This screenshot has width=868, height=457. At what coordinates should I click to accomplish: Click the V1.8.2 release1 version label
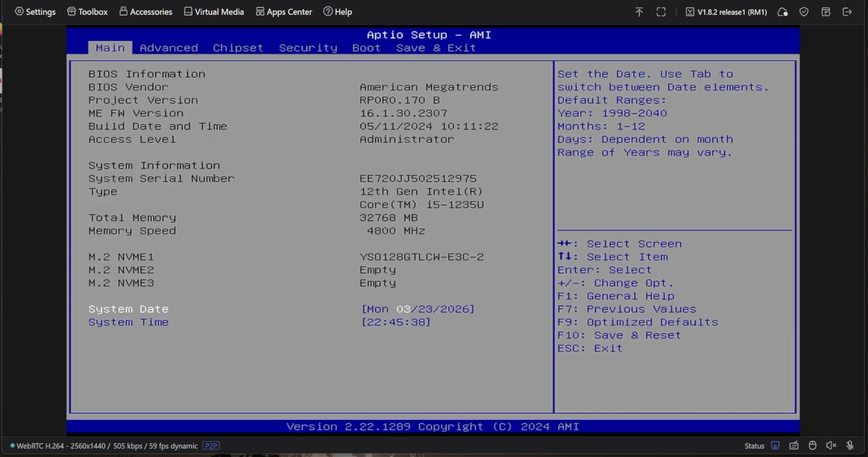726,12
